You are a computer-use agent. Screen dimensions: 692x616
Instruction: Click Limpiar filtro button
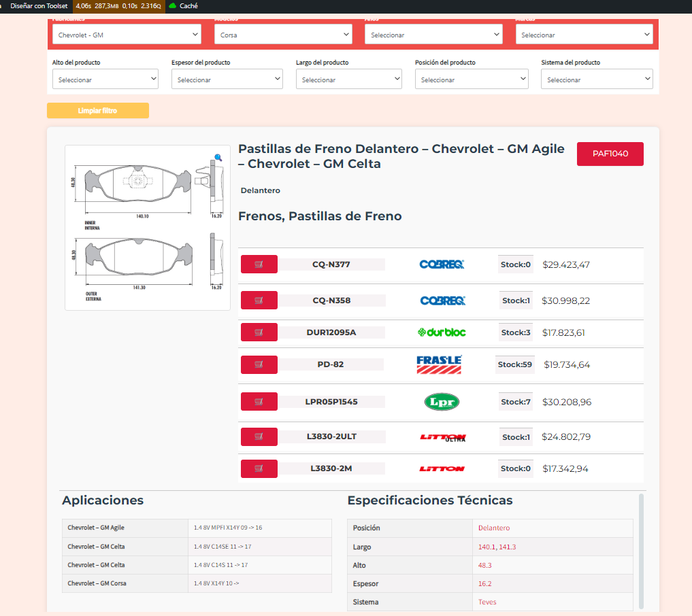(x=98, y=111)
